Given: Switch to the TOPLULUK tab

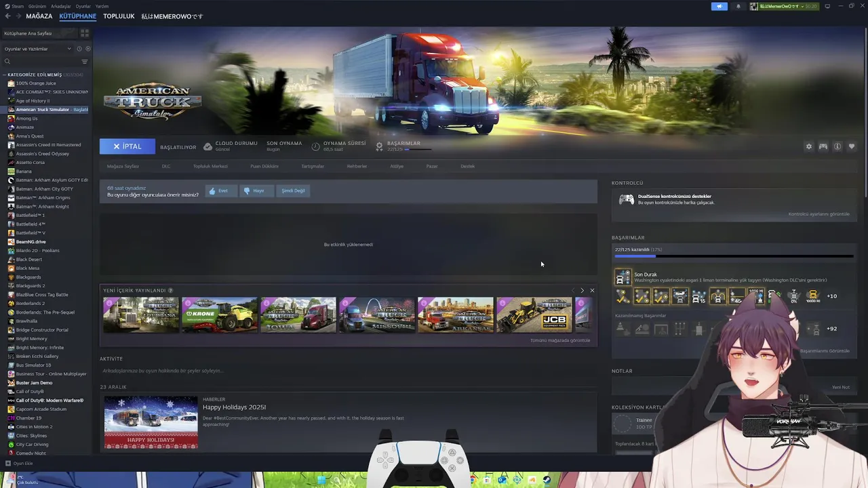Looking at the screenshot, I should pos(119,16).
